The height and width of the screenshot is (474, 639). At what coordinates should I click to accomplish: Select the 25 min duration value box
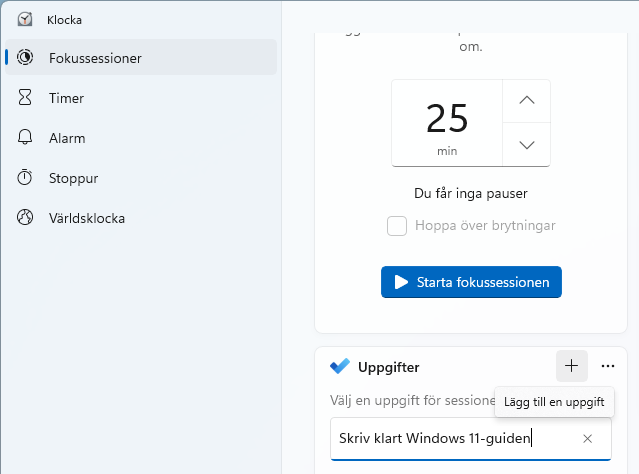(447, 123)
